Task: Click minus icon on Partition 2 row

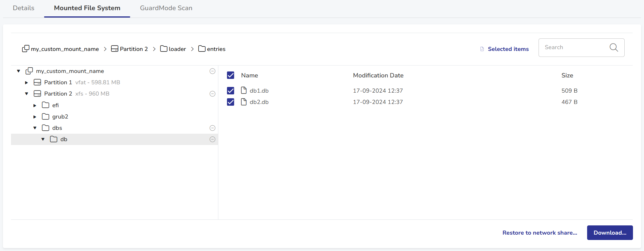Action: coord(212,94)
